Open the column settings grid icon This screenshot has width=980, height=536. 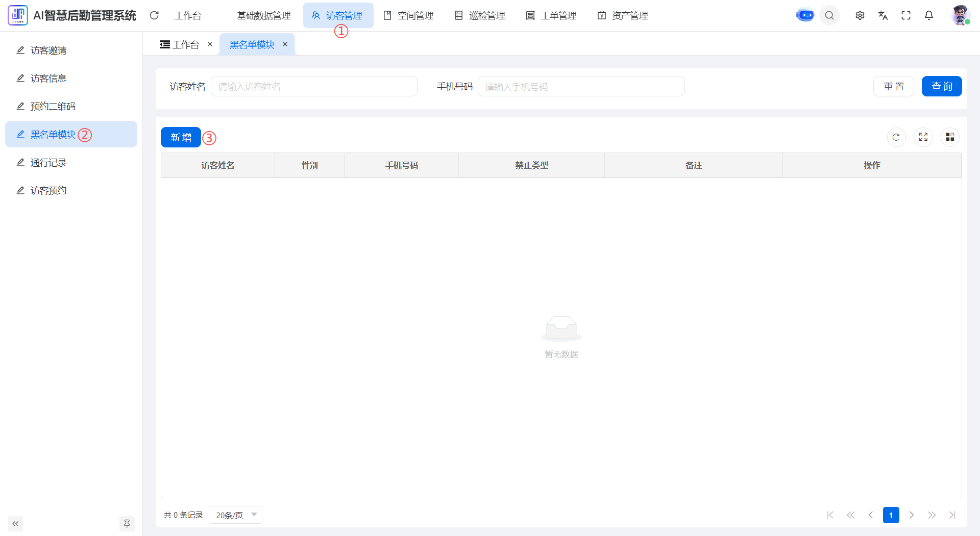coord(950,137)
